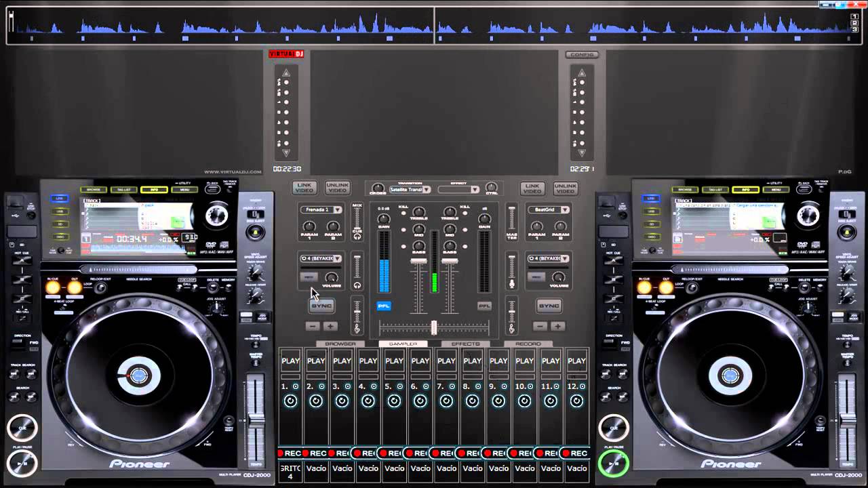Click the right Unlink Video button
Screen dimensions: 868x488
tap(565, 188)
